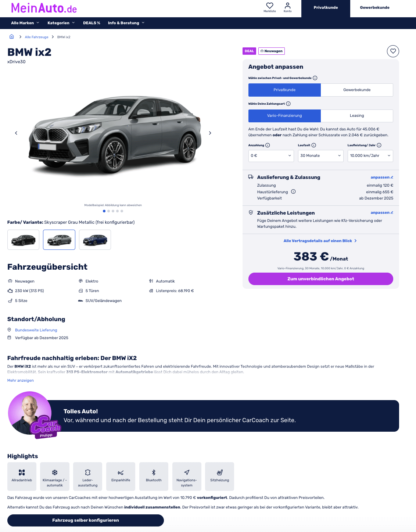
Task: Switch offer to Gewerbekunde in Angebot anpassen
Action: [357, 90]
